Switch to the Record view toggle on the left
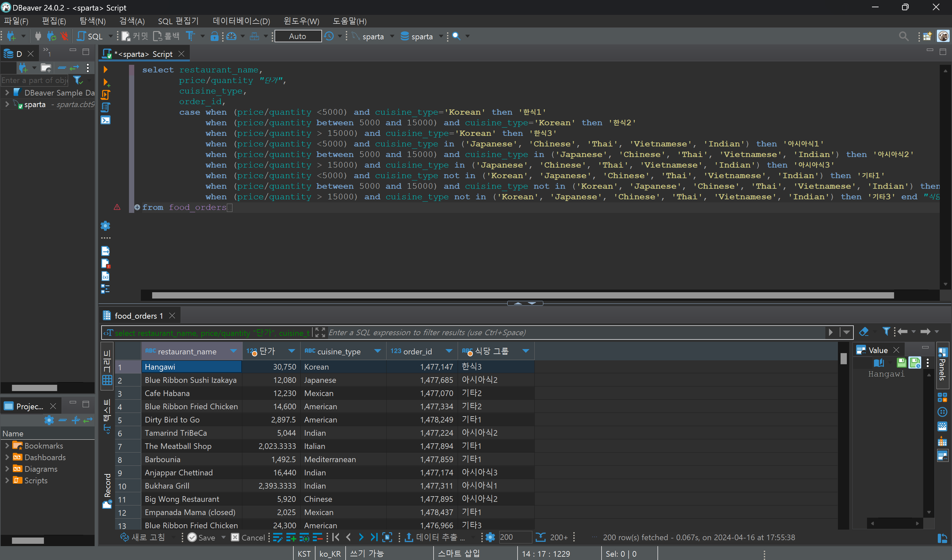 point(107,491)
